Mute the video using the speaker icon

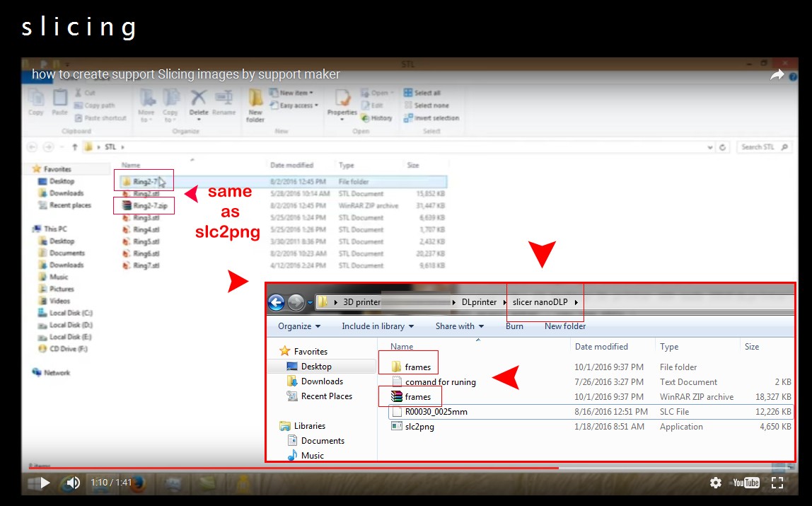[x=73, y=483]
